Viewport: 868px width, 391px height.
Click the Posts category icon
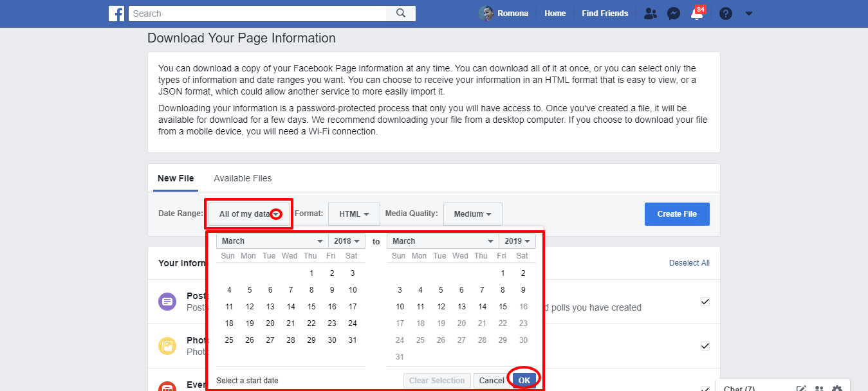[167, 301]
